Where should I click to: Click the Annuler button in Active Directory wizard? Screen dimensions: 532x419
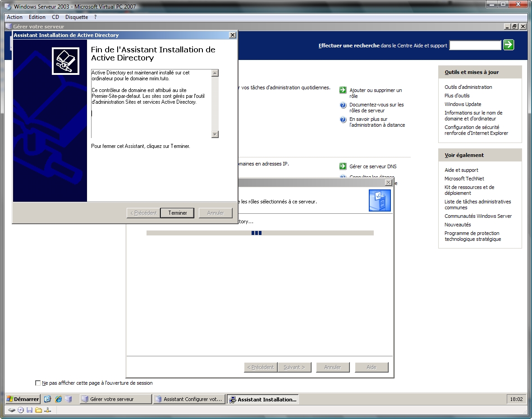216,213
